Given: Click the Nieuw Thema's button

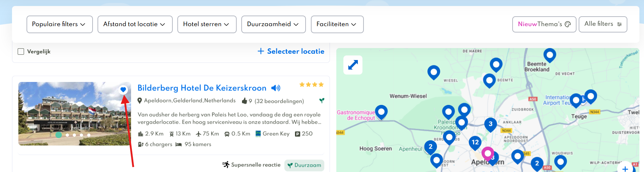Looking at the screenshot, I should [544, 24].
